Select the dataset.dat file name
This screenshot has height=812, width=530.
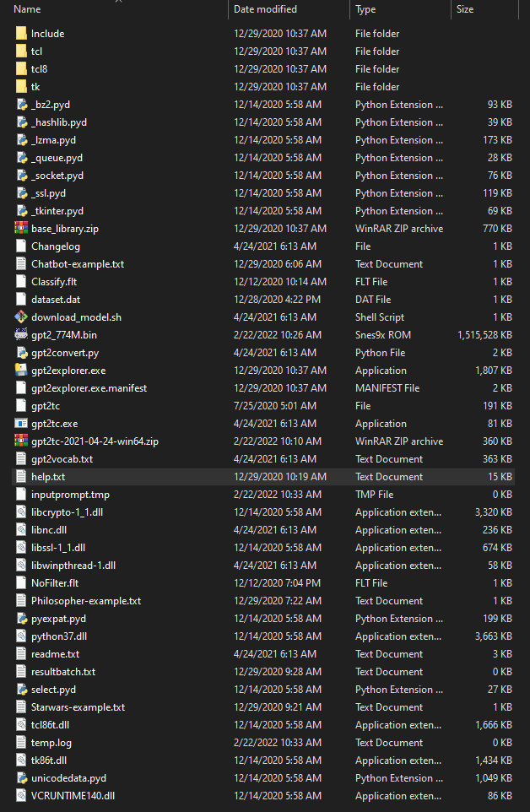(56, 300)
